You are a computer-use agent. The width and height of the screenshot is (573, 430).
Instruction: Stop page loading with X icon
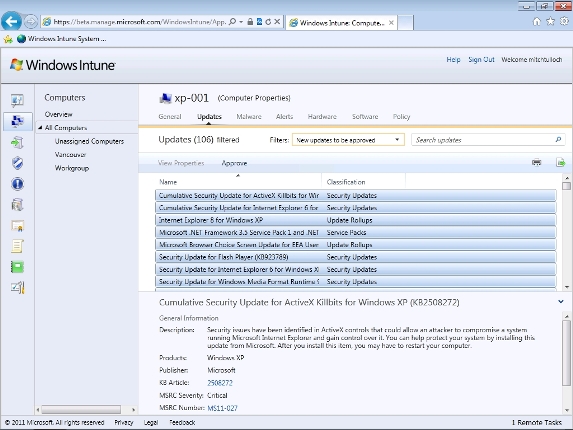tap(277, 22)
